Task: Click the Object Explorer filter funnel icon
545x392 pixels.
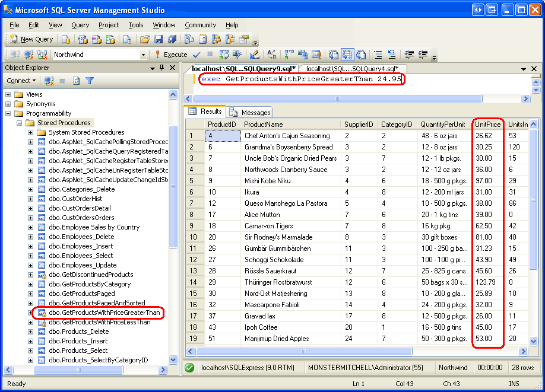Action: click(90, 81)
